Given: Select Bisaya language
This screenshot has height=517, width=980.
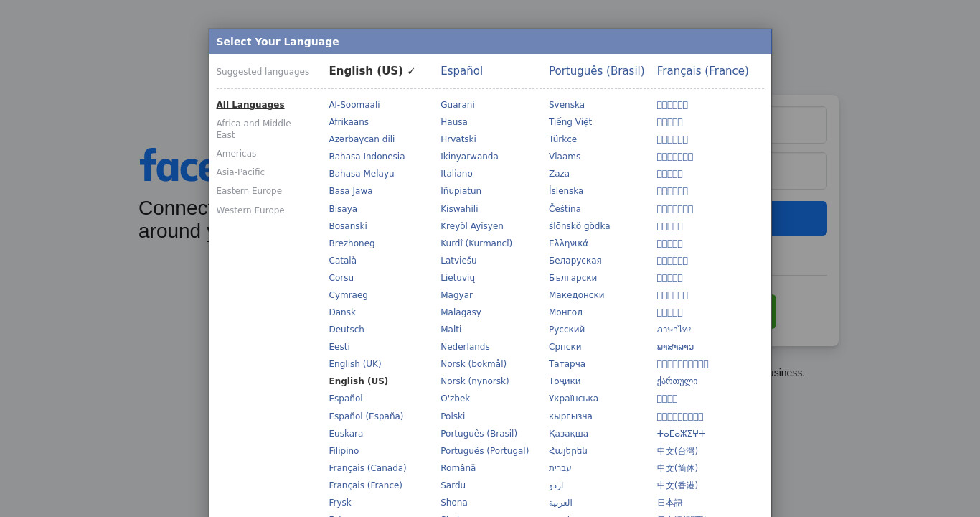Looking at the screenshot, I should [343, 209].
